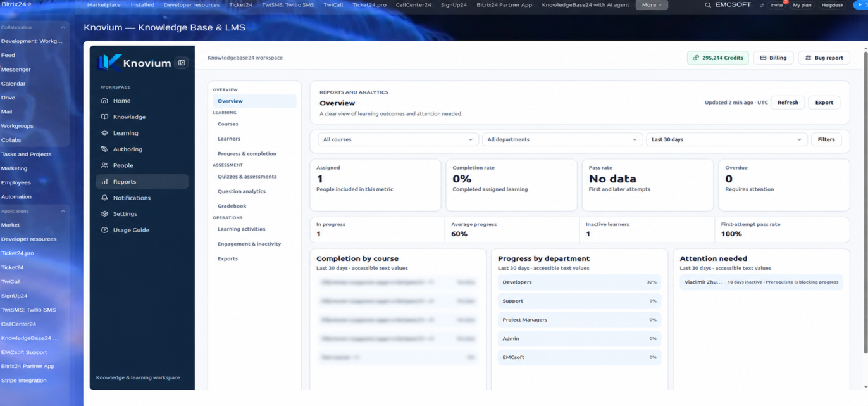Open Knowledge via its book icon
This screenshot has width=868, height=406.
pos(104,117)
